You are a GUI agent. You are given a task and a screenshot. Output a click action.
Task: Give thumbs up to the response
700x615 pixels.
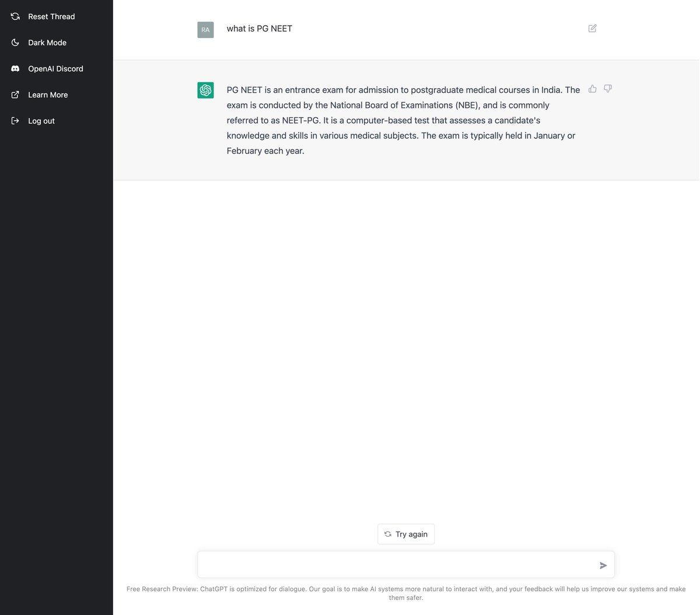coord(592,89)
